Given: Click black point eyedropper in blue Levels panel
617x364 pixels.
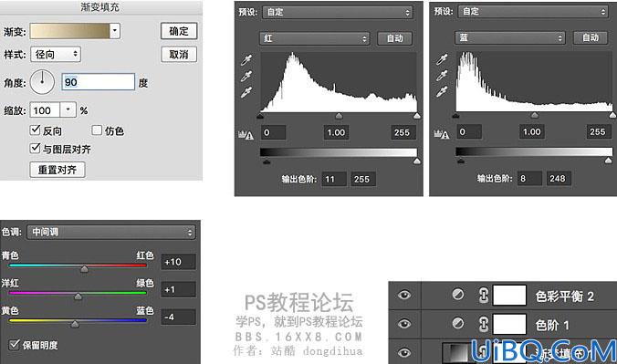Looking at the screenshot, I should point(442,59).
